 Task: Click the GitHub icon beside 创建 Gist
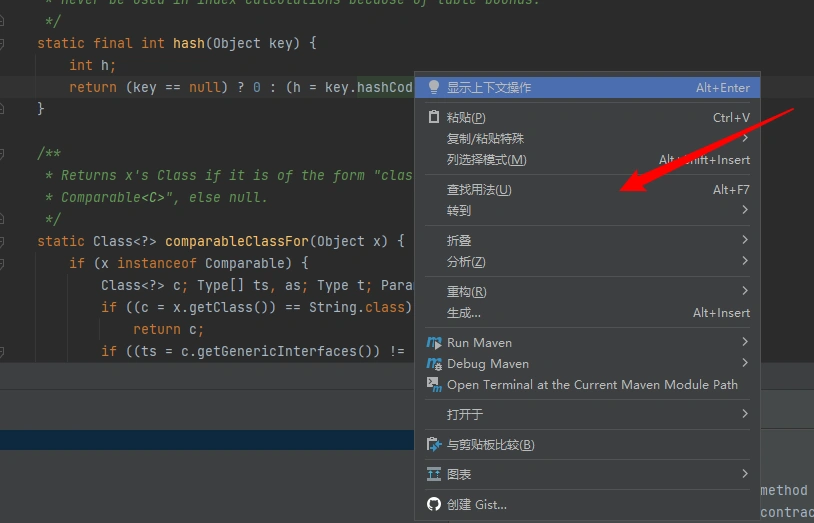(x=434, y=504)
